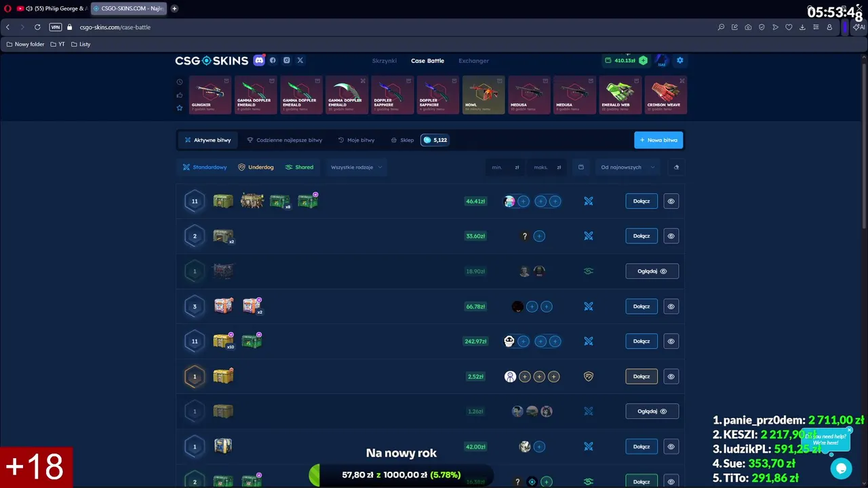Open the Nowy folder bookmark
The height and width of the screenshot is (488, 868).
(25, 44)
